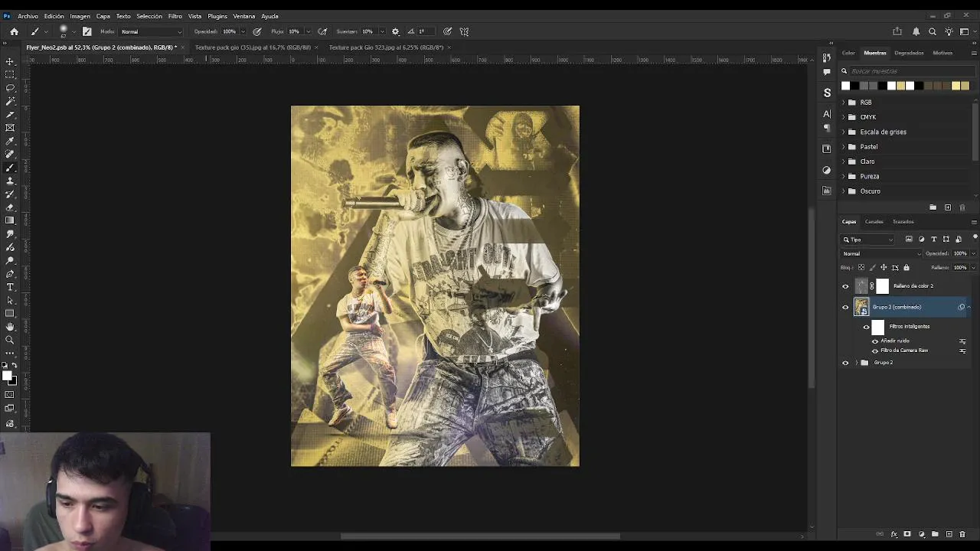Swap foreground and background colors

(x=14, y=366)
